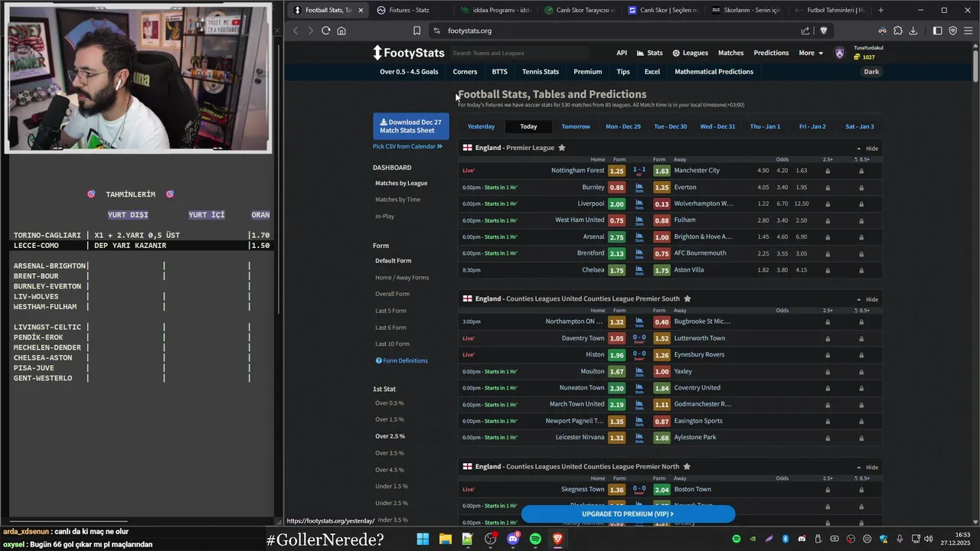Image resolution: width=980 pixels, height=551 pixels.
Task: Select the Yesterday date tab
Action: pyautogui.click(x=481, y=126)
